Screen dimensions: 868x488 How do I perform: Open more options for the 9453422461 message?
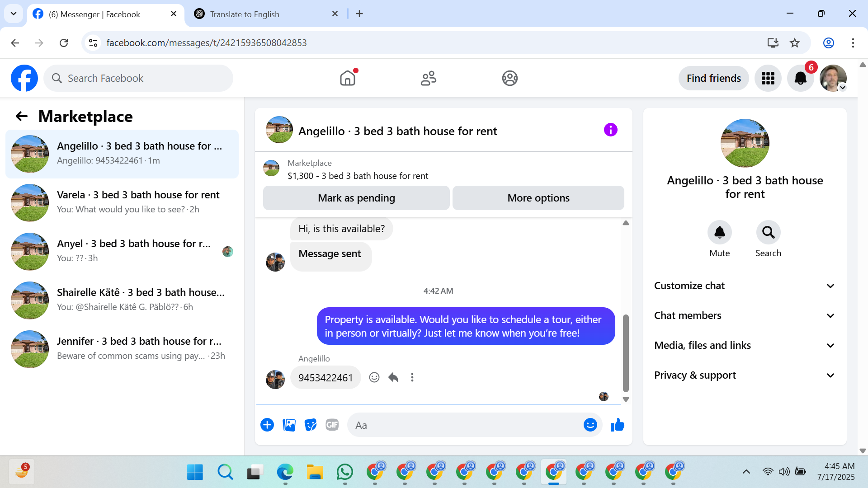412,377
